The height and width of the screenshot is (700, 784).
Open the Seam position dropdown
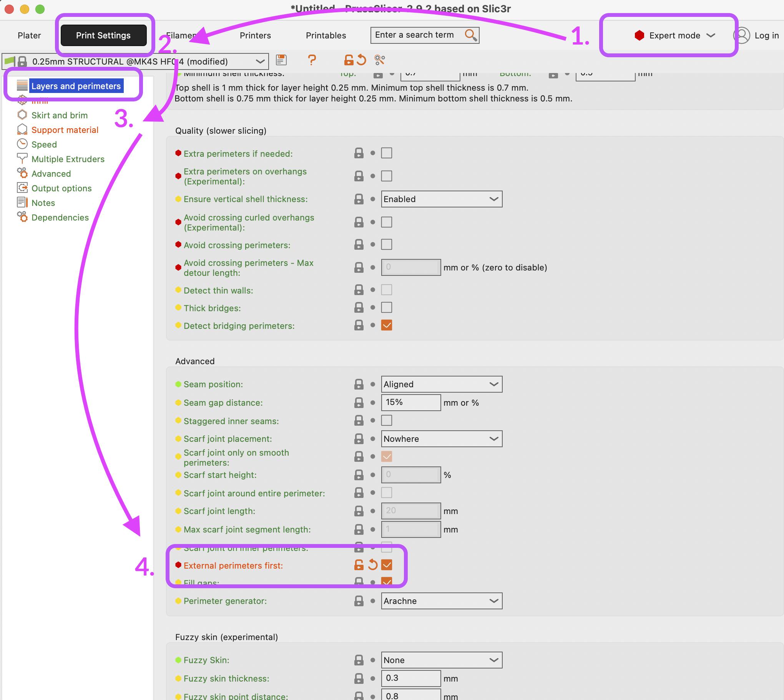pos(441,384)
